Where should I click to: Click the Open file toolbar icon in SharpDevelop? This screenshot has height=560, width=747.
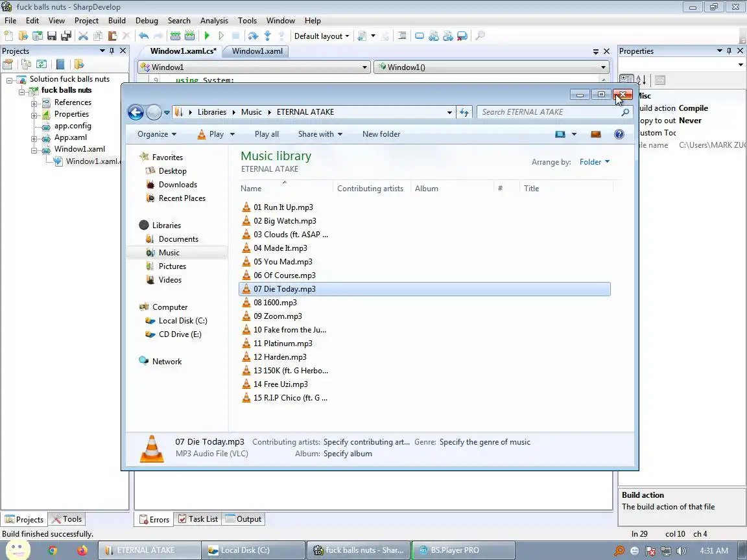point(23,36)
